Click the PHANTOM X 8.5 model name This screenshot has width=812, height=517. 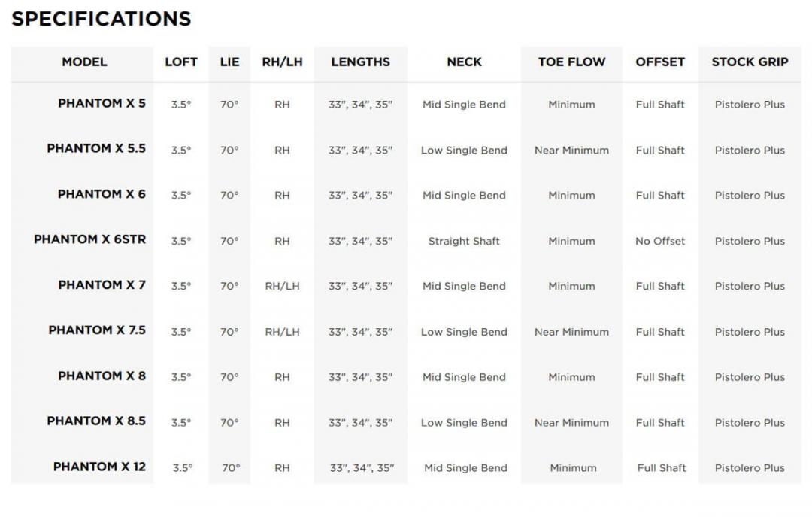tap(96, 421)
